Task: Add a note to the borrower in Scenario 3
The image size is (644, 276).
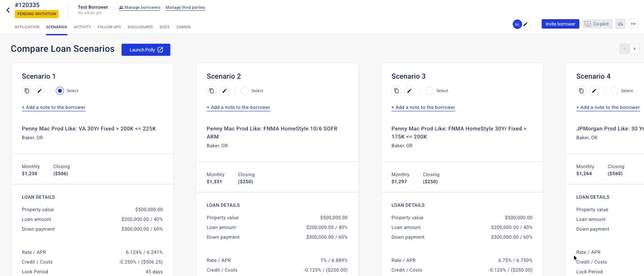Action: point(423,108)
